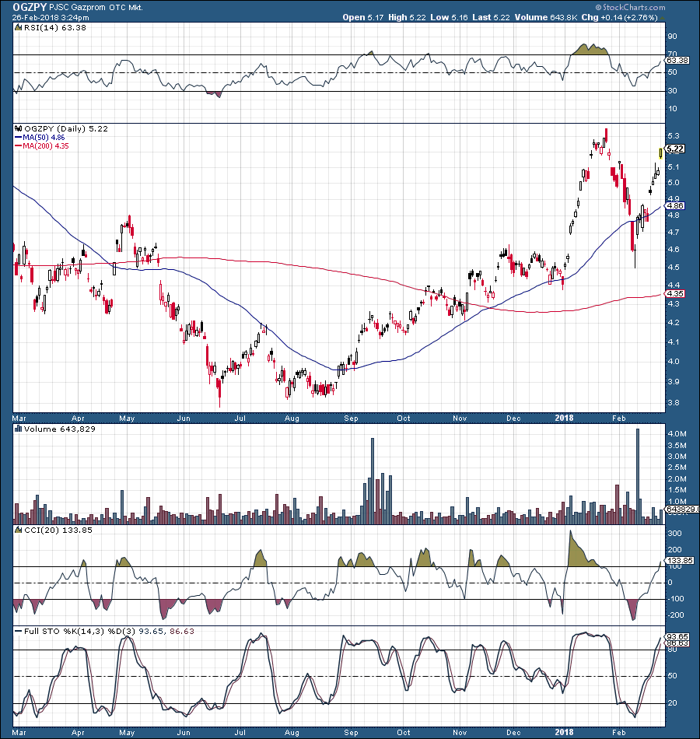The height and width of the screenshot is (739, 700).
Task: Click the highlighted yellow latest candlestick
Action: pyautogui.click(x=660, y=153)
